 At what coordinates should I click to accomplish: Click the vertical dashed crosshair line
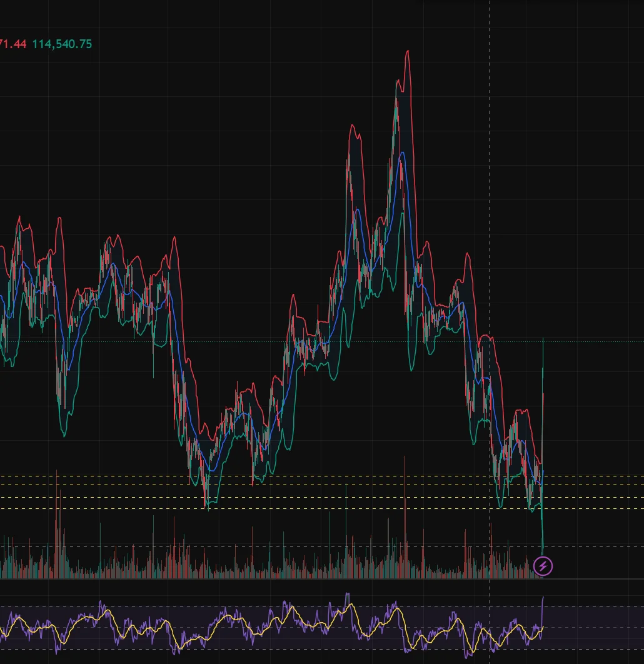490,188
